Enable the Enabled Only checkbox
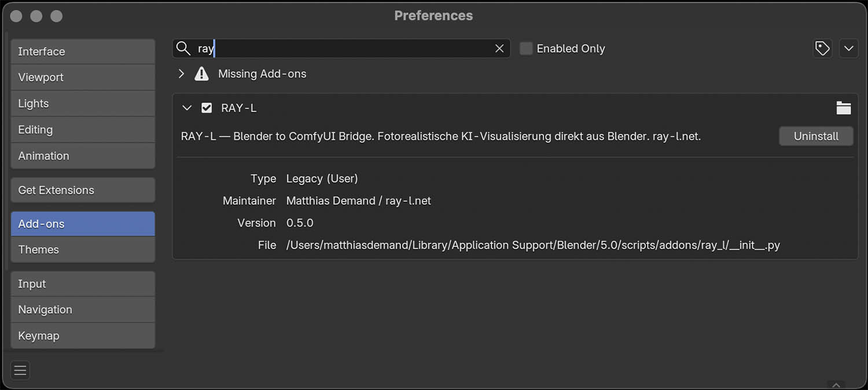 (x=525, y=49)
